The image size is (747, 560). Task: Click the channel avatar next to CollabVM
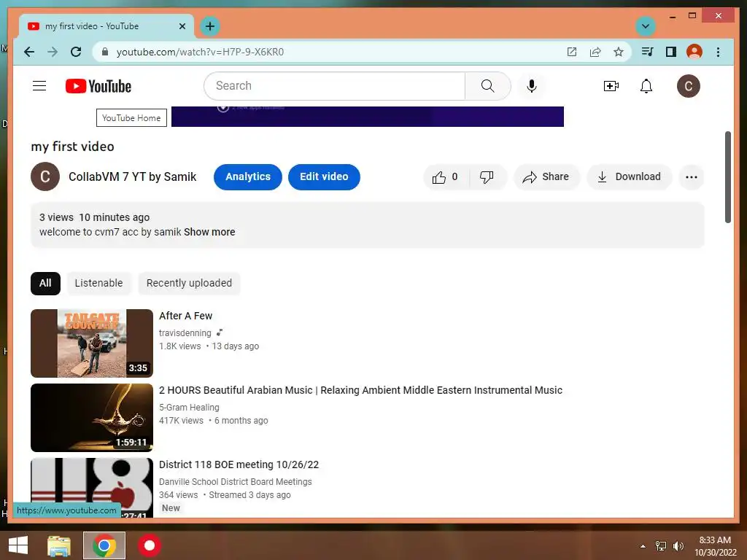pyautogui.click(x=45, y=176)
